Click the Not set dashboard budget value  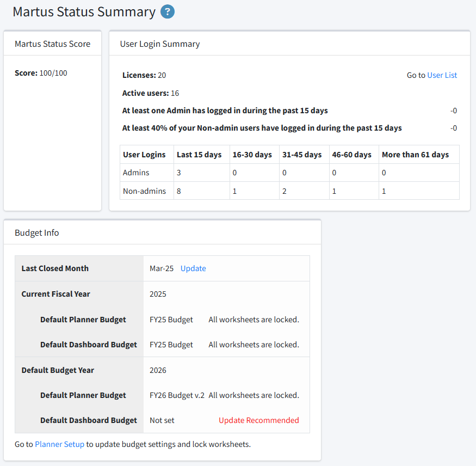(162, 420)
